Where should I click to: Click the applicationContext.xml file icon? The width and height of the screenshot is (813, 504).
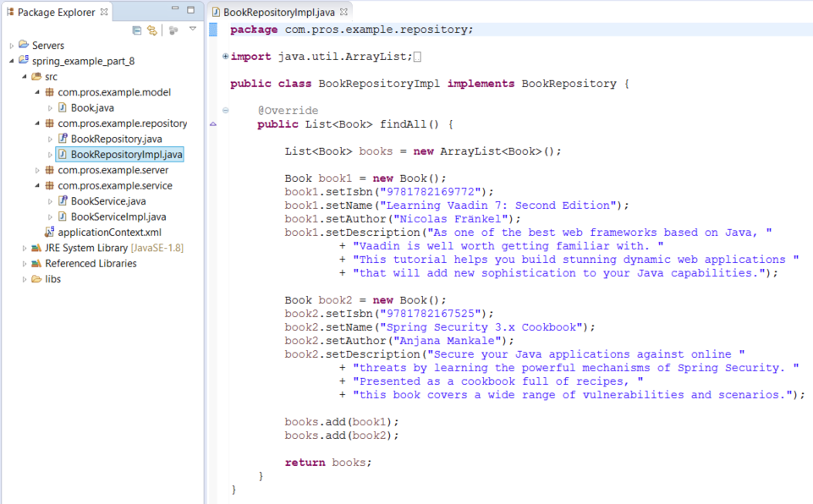point(50,231)
